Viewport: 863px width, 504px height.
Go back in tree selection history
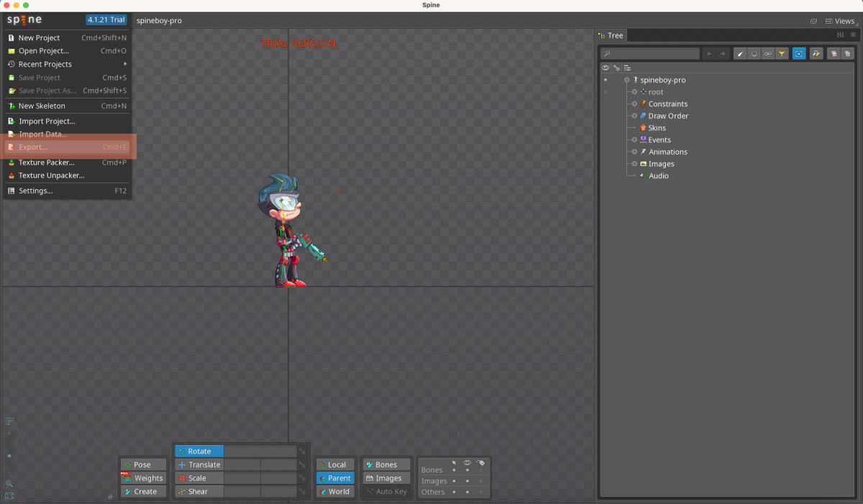[709, 53]
